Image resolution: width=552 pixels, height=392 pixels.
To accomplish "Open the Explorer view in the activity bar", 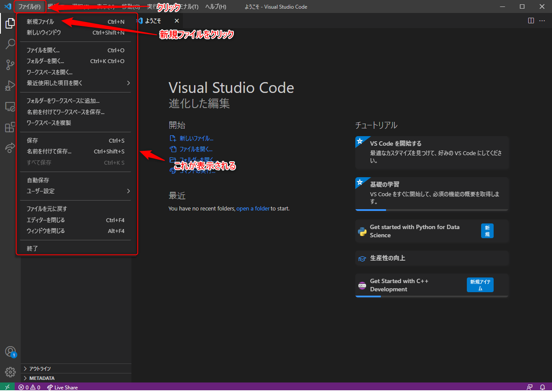I will (10, 23).
